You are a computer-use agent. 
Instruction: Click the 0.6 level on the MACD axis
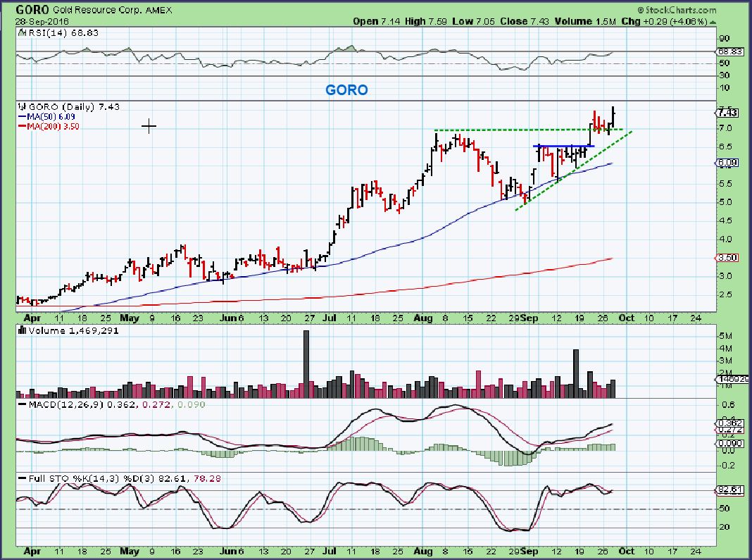pos(727,404)
